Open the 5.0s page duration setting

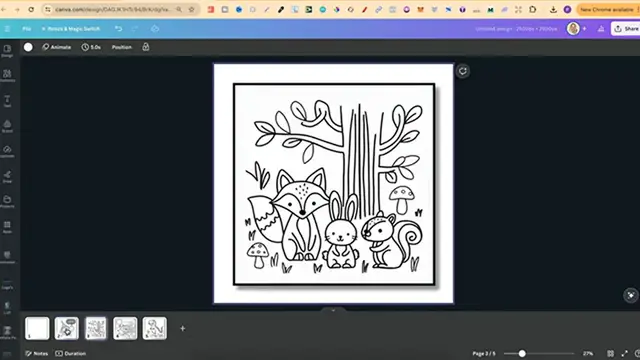tap(91, 47)
